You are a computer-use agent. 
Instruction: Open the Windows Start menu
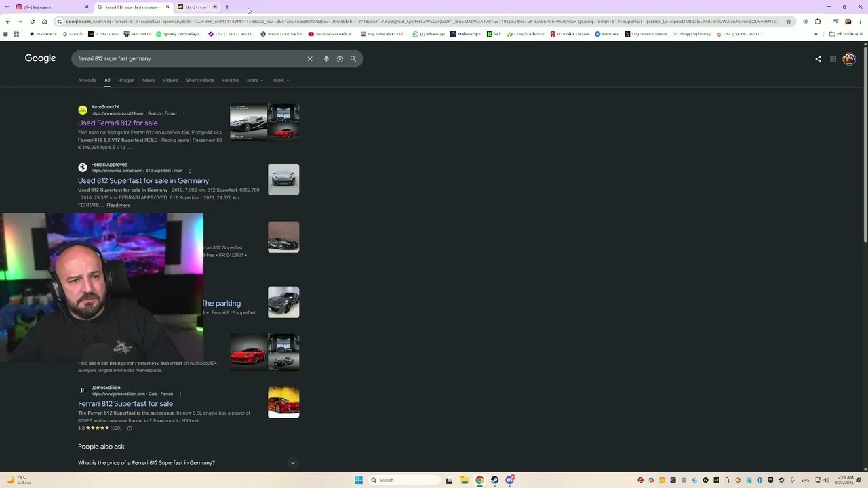click(x=359, y=480)
